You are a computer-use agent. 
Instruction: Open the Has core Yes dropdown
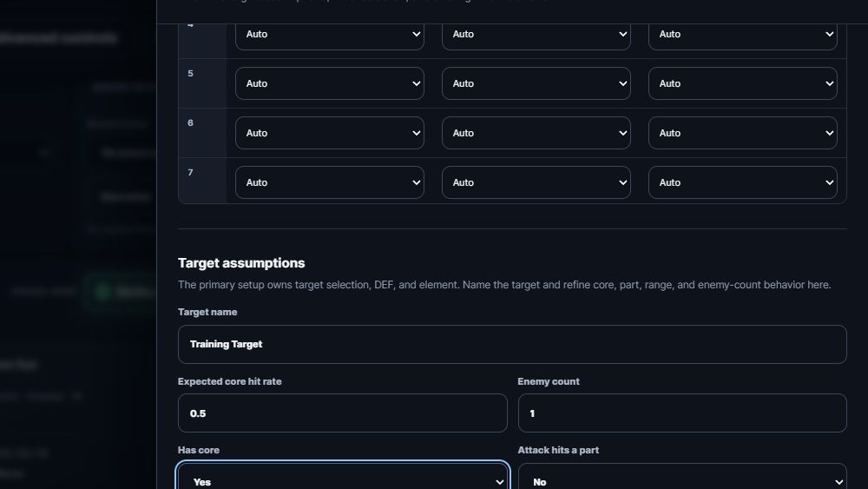coord(343,476)
